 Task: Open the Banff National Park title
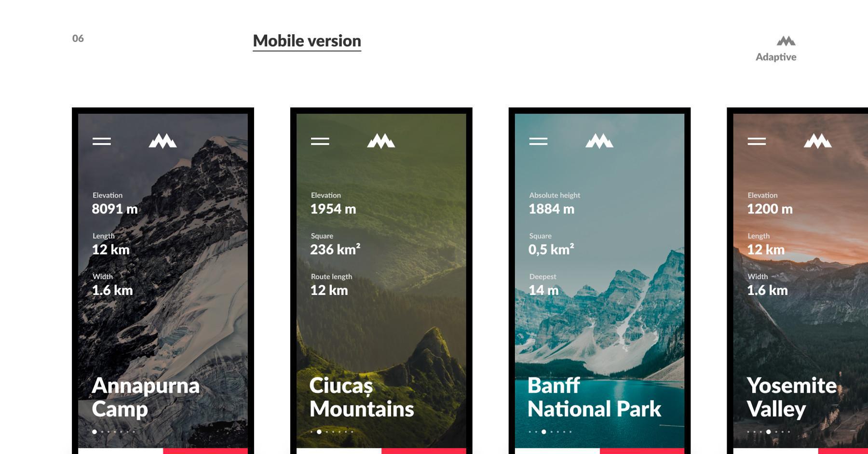pyautogui.click(x=594, y=397)
